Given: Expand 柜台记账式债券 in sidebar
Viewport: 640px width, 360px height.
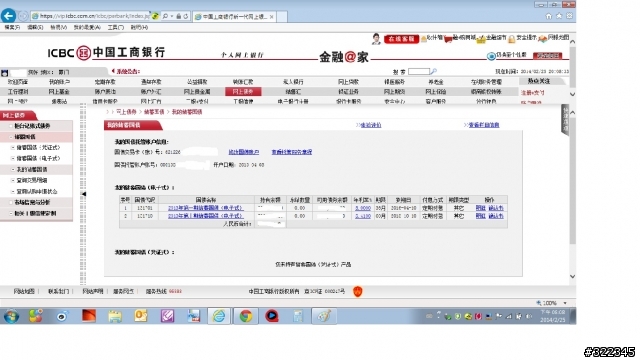Looking at the screenshot, I should (x=32, y=126).
